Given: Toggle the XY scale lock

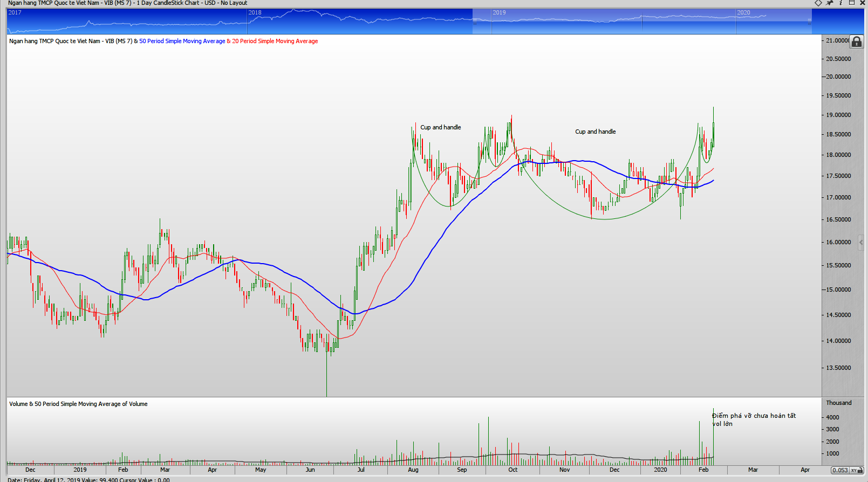Looking at the screenshot, I should pos(854,470).
